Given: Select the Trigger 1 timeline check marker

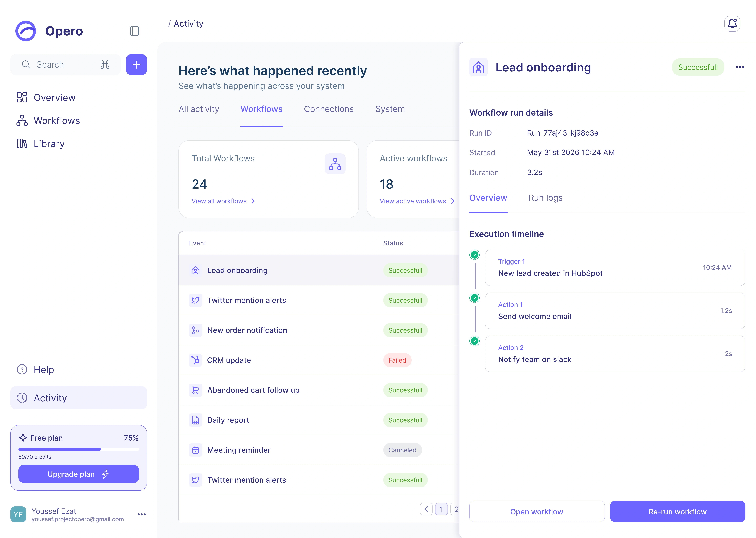Looking at the screenshot, I should click(474, 255).
